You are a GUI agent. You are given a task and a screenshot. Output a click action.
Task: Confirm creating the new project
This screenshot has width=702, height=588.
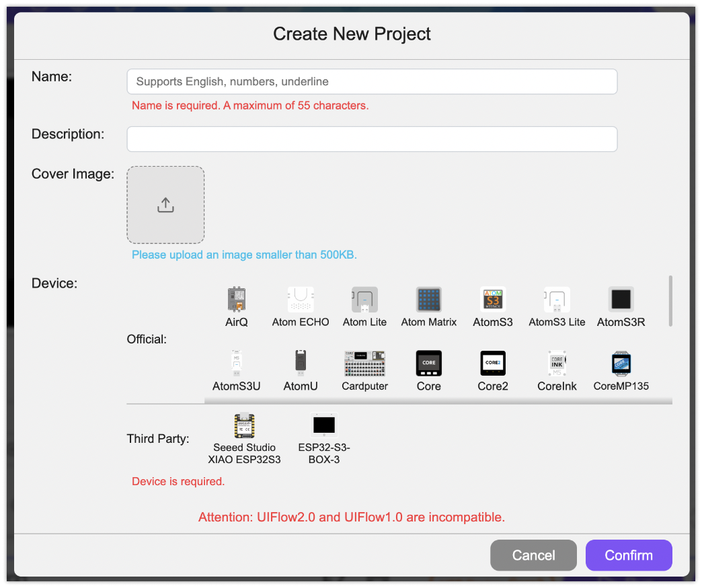click(x=629, y=555)
